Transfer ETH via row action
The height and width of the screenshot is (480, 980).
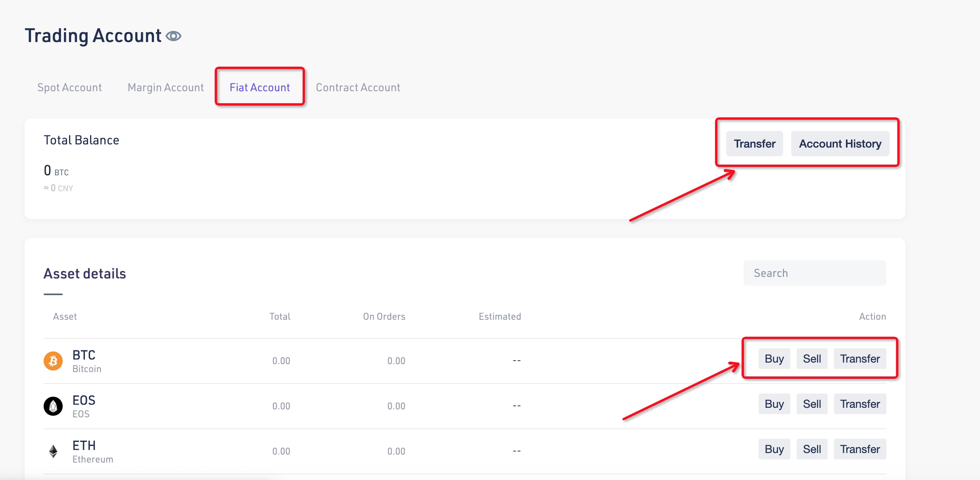(860, 449)
